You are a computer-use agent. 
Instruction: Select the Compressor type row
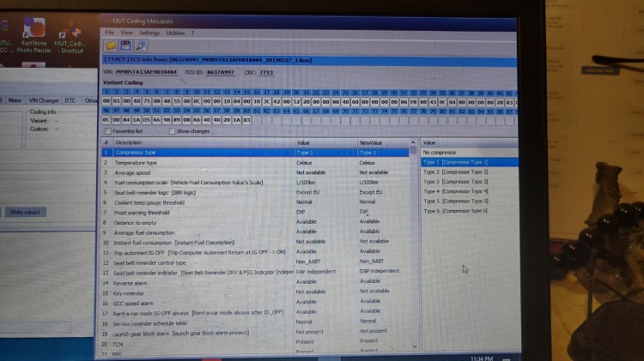(x=255, y=153)
